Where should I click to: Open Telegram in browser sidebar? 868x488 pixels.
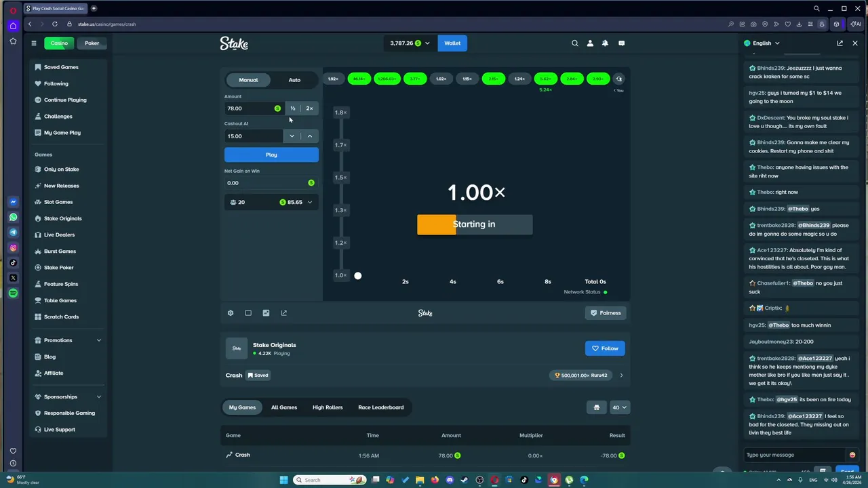pos(13,232)
